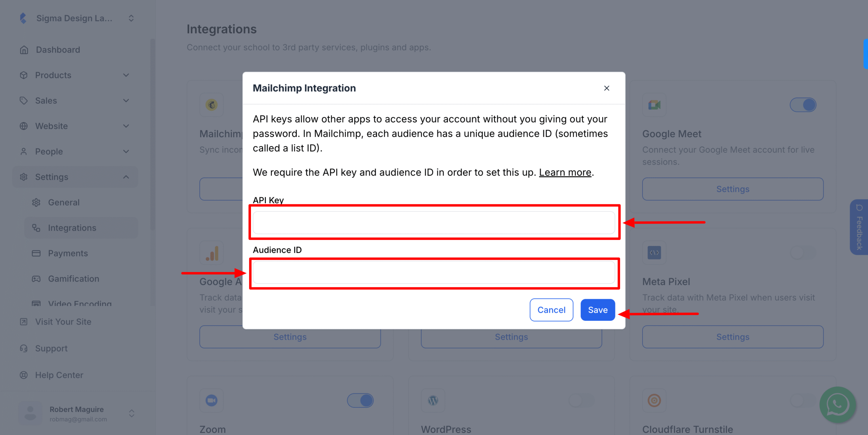The image size is (868, 435).
Task: Select the Gamification controller icon in sidebar
Action: [37, 278]
